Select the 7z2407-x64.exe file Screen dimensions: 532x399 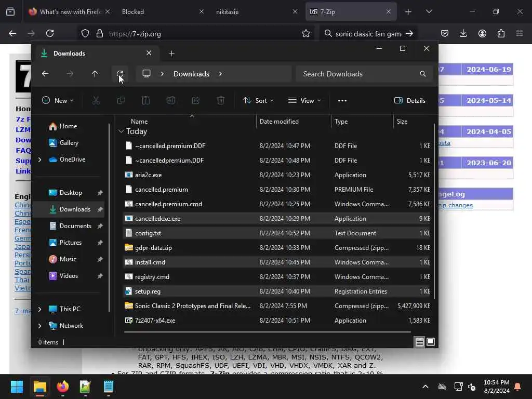click(x=277, y=321)
